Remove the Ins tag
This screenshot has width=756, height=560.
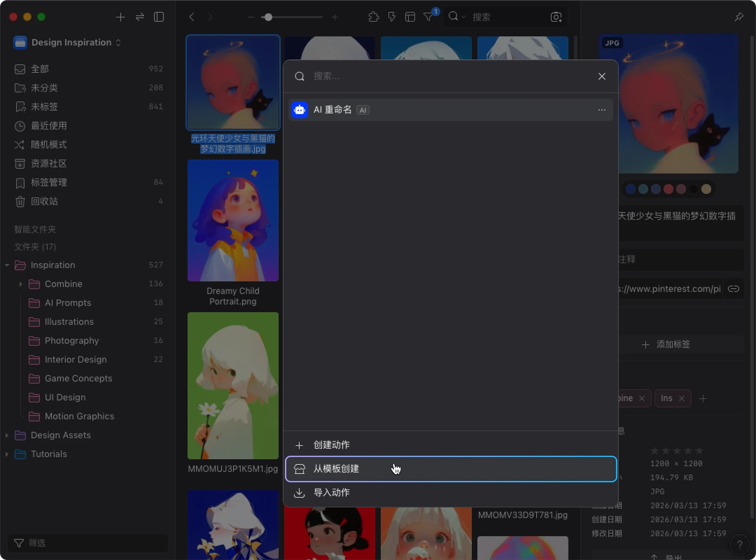(682, 398)
